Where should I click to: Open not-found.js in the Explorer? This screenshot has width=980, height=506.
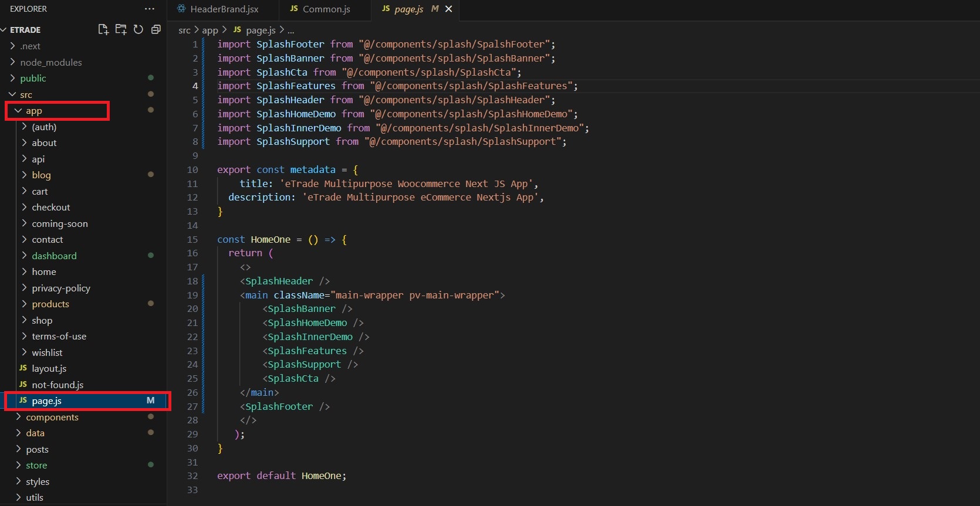click(58, 385)
